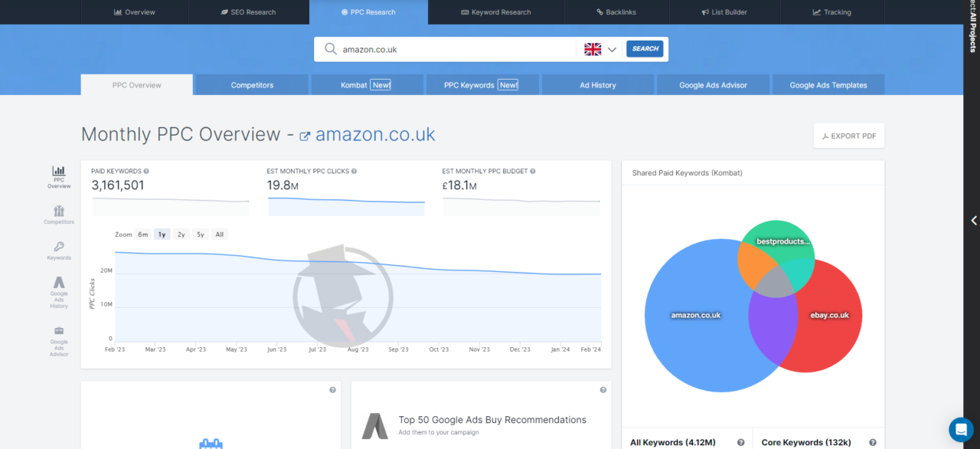This screenshot has height=449, width=980.
Task: Switch chart zoom to 5y
Action: point(200,234)
